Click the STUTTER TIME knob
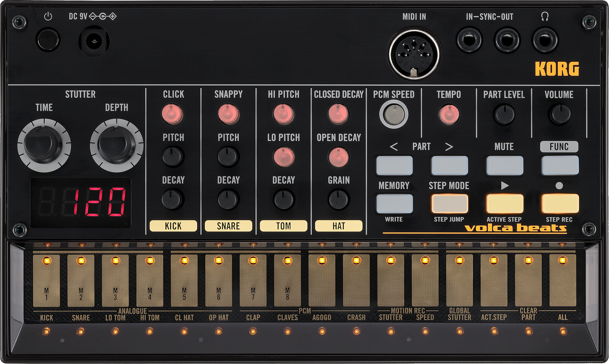The width and height of the screenshot is (609, 364). pos(44,145)
